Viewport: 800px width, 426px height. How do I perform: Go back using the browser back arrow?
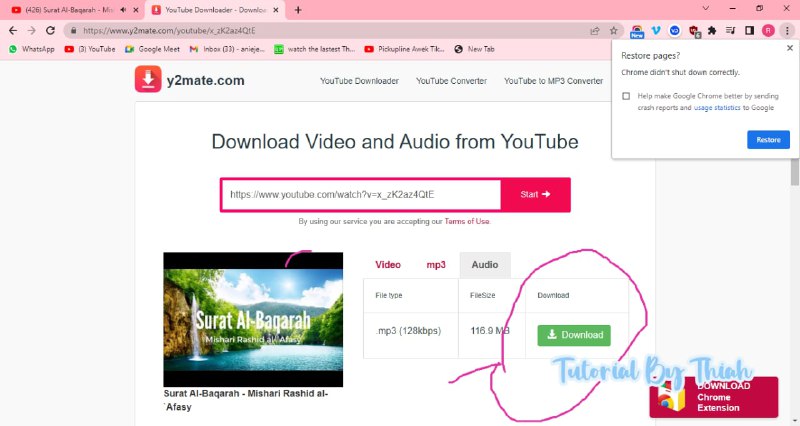click(x=13, y=31)
